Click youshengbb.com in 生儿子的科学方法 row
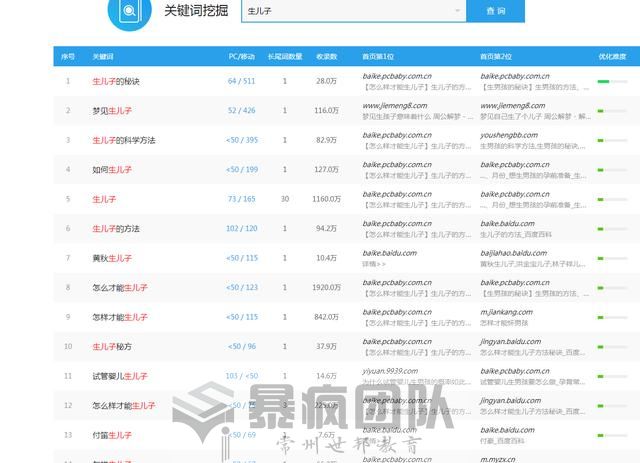The width and height of the screenshot is (640, 463). click(509, 135)
